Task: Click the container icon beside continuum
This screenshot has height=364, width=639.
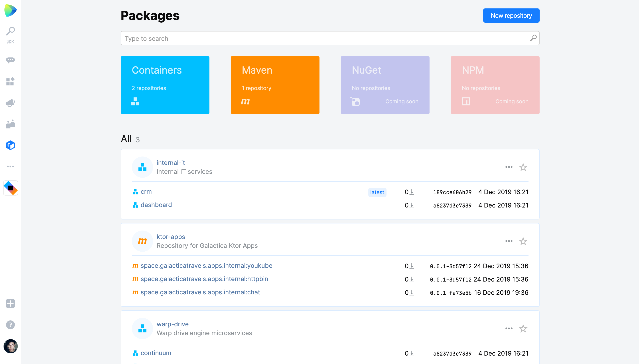Action: click(x=135, y=353)
